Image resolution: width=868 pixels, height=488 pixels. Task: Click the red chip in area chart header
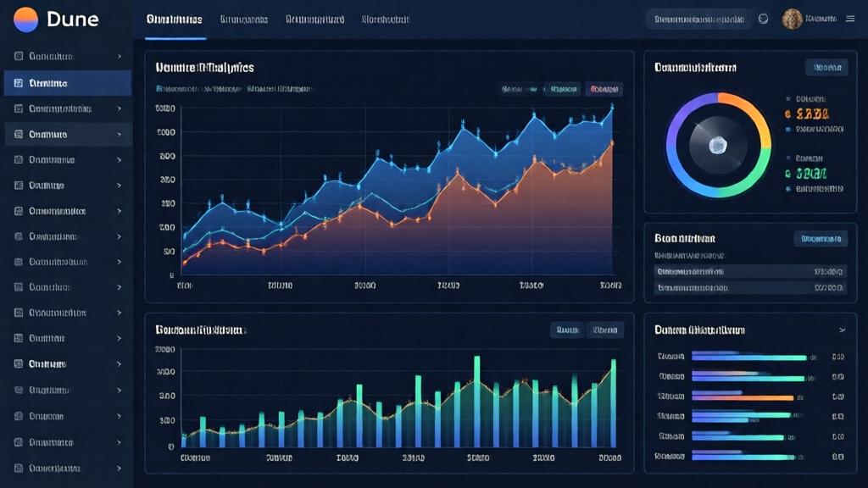(604, 89)
